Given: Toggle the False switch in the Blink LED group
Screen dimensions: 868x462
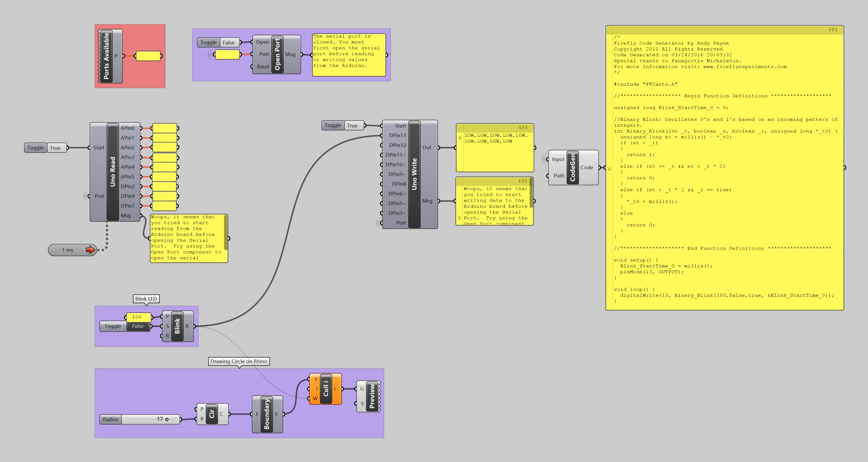Looking at the screenshot, I should coord(138,326).
